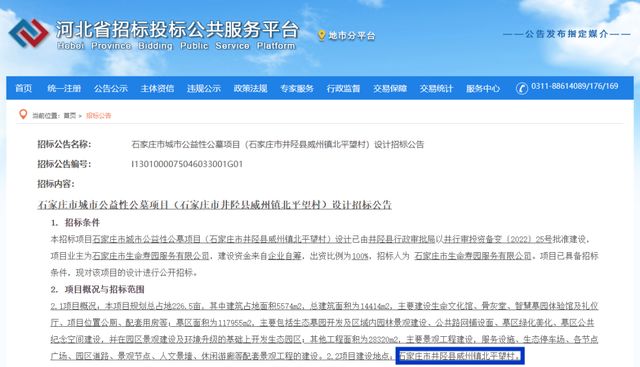Click the 招标公告名称 label
The height and width of the screenshot is (367, 640).
point(64,144)
